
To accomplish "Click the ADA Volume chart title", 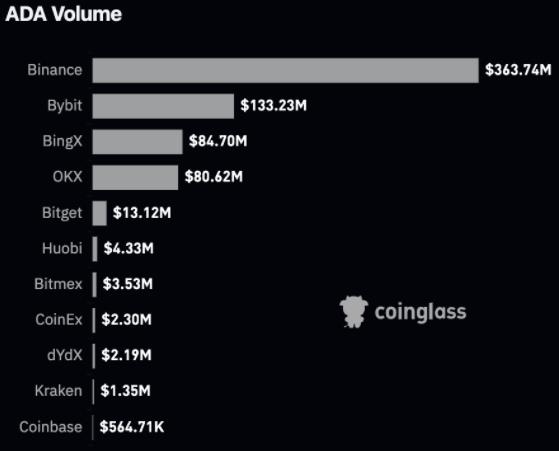I will pyautogui.click(x=63, y=14).
